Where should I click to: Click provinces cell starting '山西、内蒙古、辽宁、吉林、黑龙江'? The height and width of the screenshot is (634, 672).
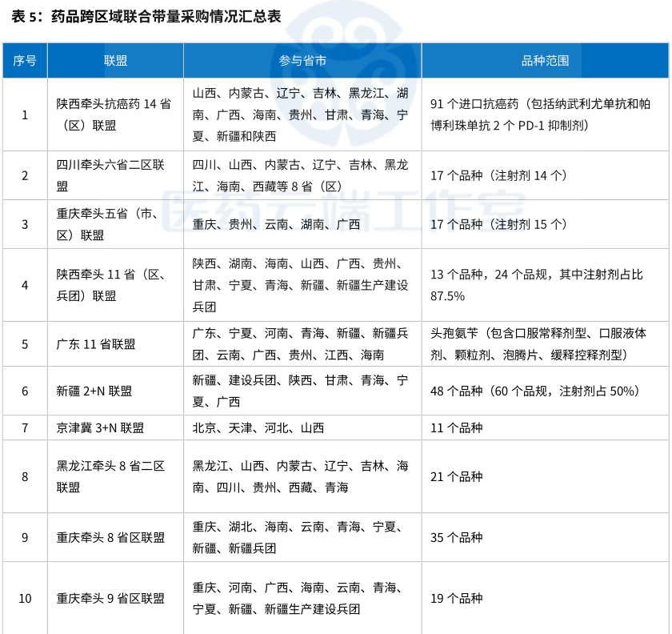tap(302, 114)
